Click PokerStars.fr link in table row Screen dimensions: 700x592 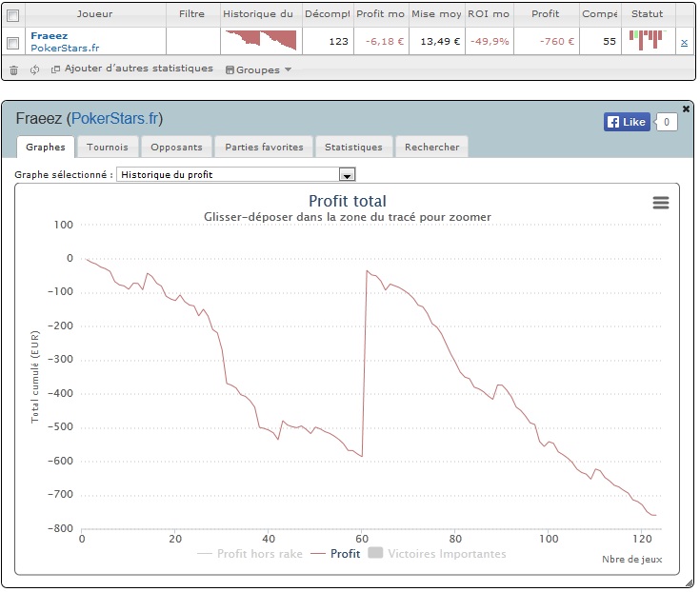click(65, 48)
